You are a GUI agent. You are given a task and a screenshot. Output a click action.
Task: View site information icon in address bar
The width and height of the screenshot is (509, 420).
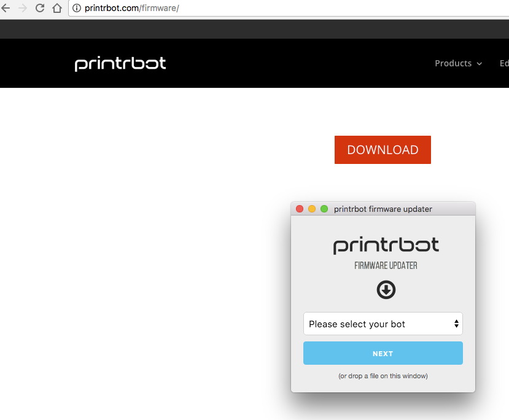click(x=77, y=8)
